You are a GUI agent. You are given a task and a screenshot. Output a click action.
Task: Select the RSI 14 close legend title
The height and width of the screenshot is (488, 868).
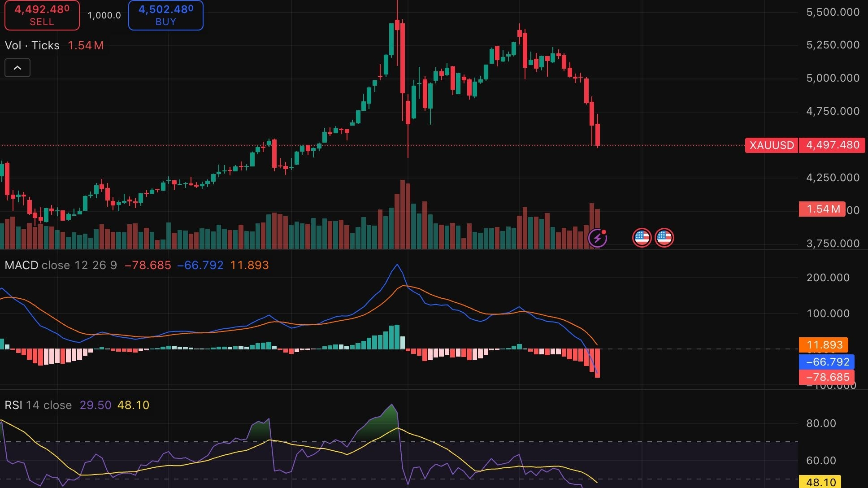[38, 405]
